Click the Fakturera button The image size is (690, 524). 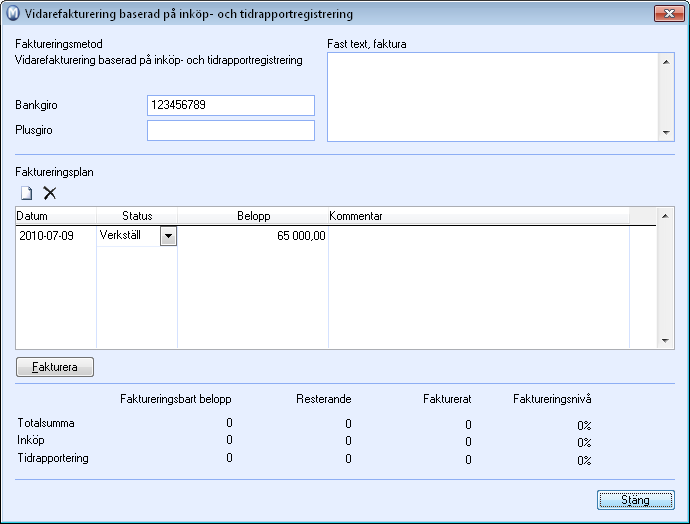tap(55, 367)
